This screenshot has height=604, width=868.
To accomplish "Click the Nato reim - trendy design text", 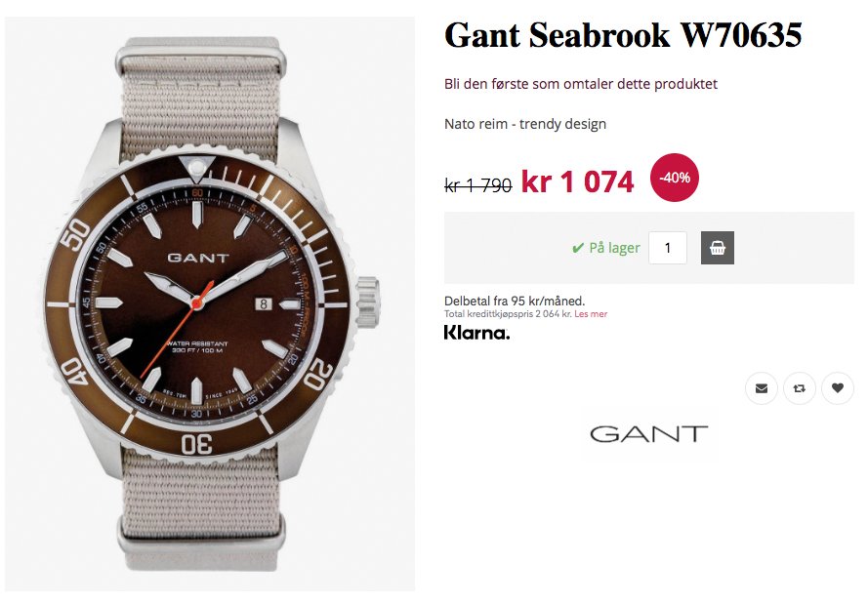I will click(x=524, y=124).
